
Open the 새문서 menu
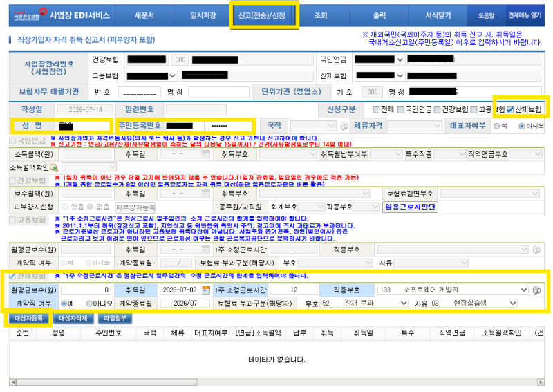coord(144,15)
